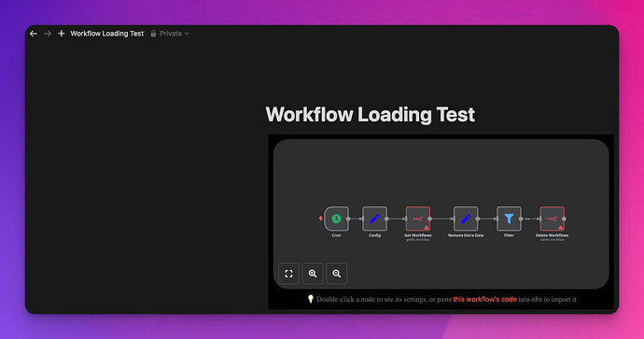Click the Workflow Loading Test breadcrumb title

pyautogui.click(x=107, y=34)
